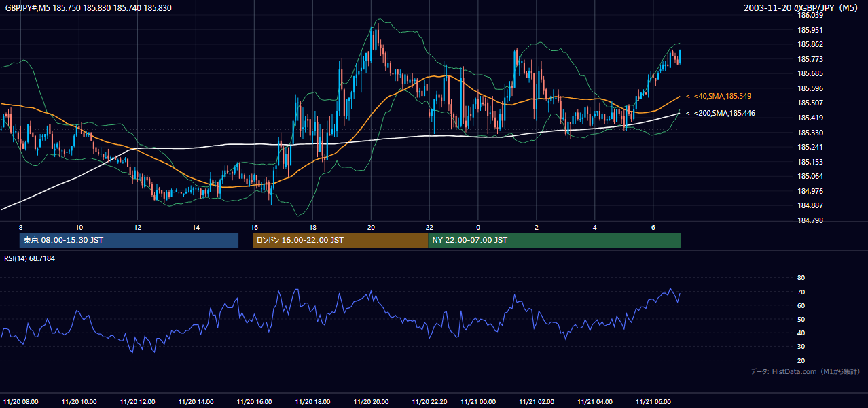Click price level 185.330 on axis

pos(810,133)
